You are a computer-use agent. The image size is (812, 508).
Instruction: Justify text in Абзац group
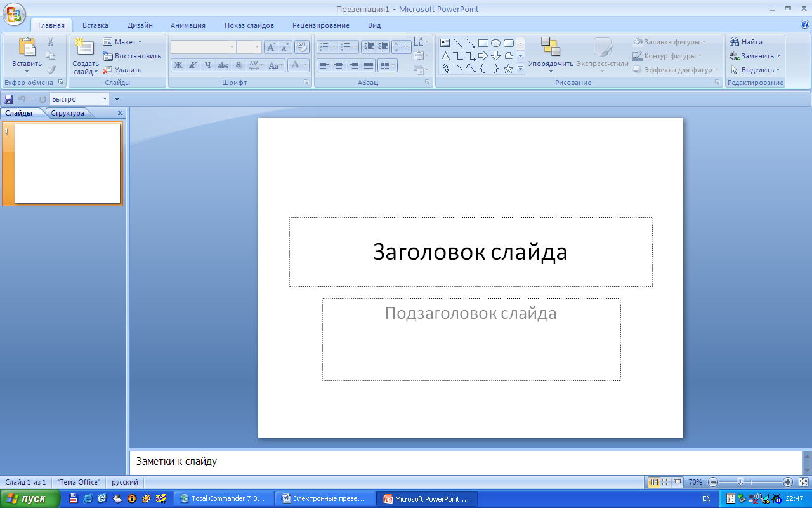pos(369,65)
